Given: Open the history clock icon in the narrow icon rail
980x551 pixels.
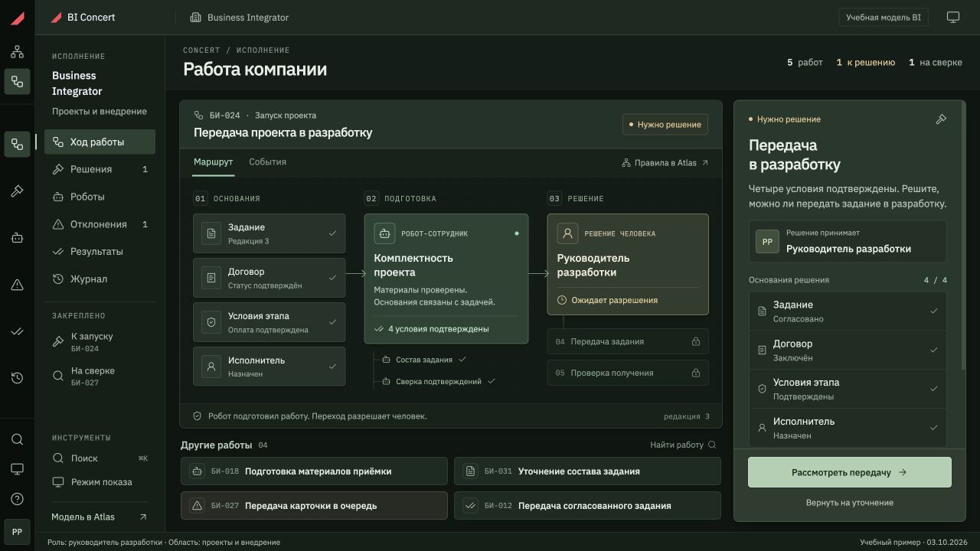Looking at the screenshot, I should click(x=17, y=378).
